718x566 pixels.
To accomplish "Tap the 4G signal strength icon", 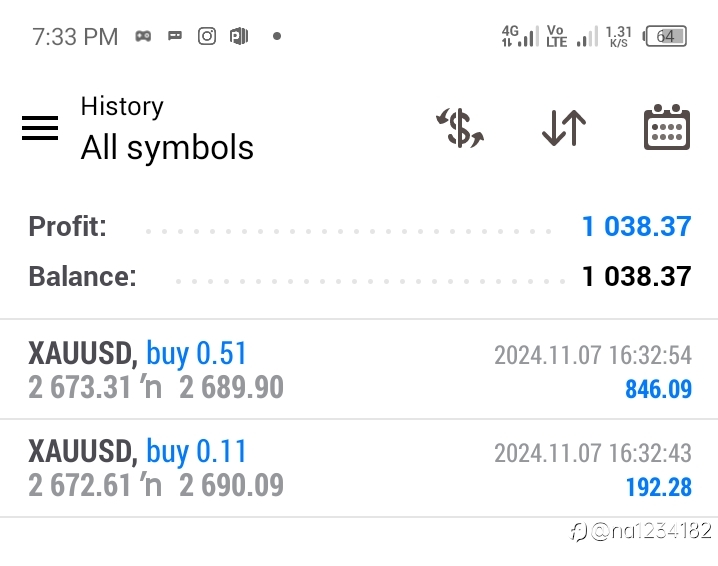I will (x=520, y=36).
